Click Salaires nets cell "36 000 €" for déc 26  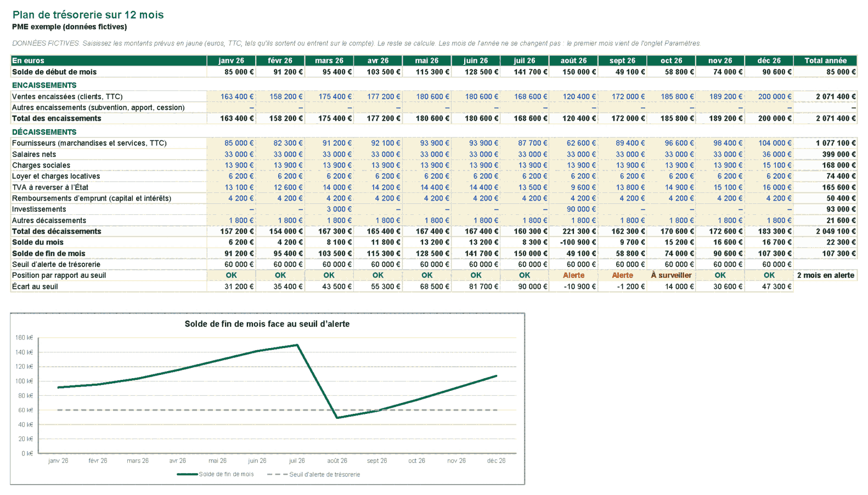pos(769,154)
